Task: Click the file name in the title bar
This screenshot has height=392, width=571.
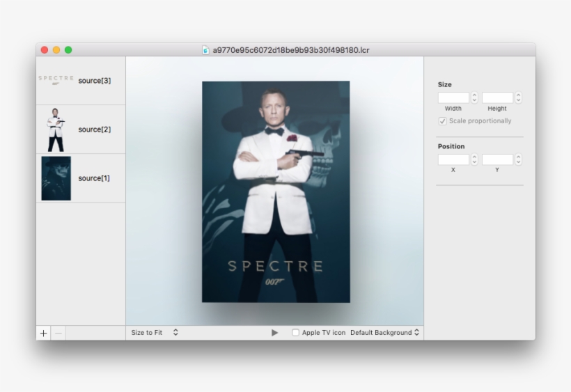Action: tap(291, 50)
